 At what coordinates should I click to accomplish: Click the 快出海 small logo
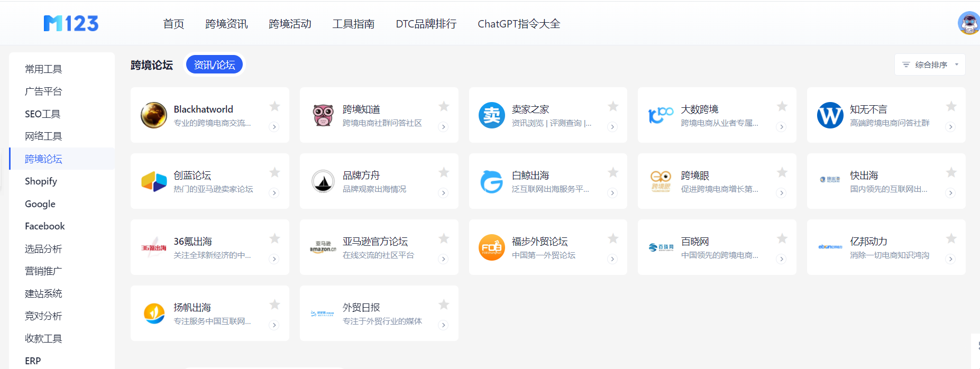click(830, 180)
